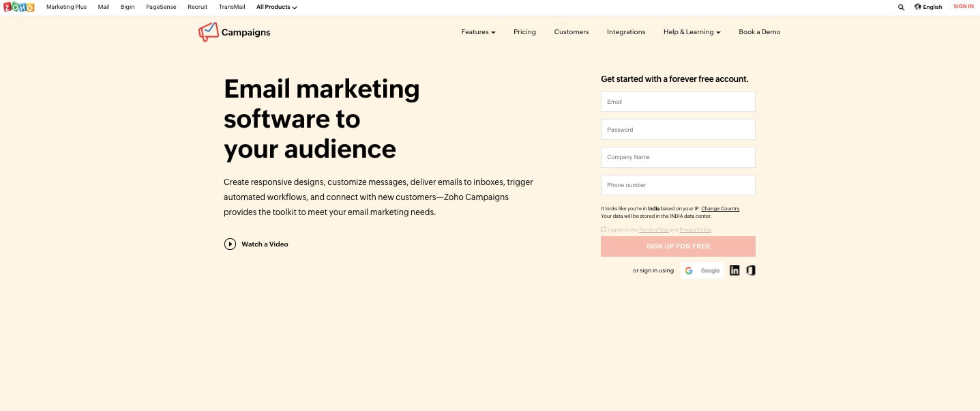This screenshot has width=980, height=411.
Task: Click the SIGN IN link
Action: (x=964, y=7)
